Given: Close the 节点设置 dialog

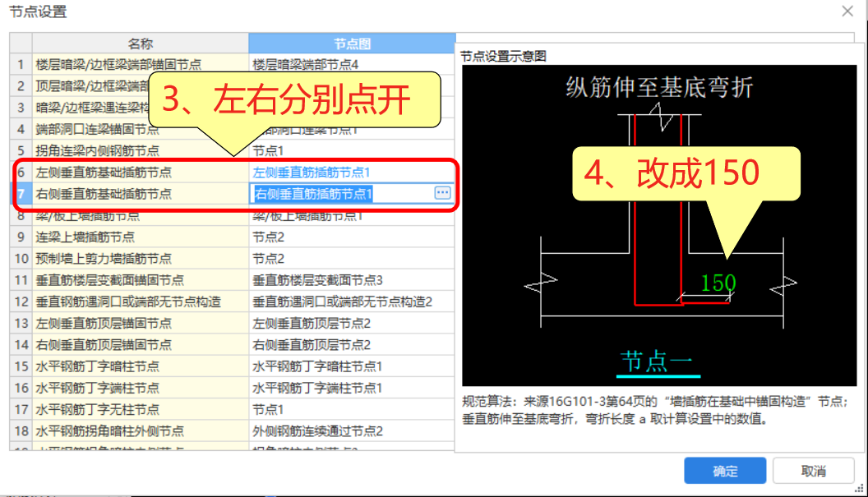Looking at the screenshot, I should pos(847,11).
